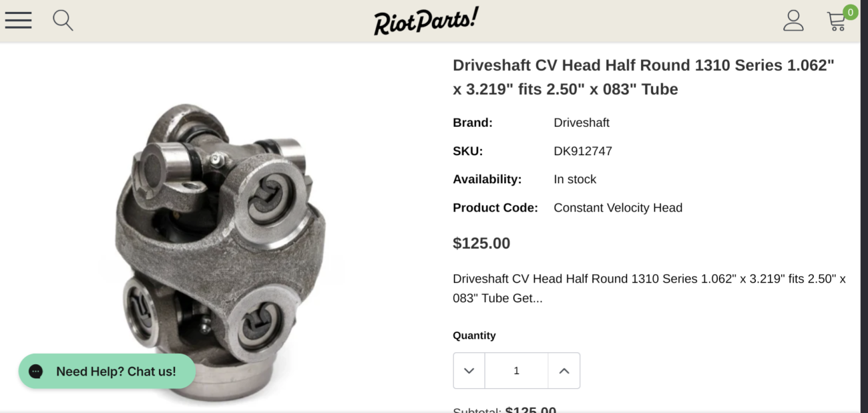The height and width of the screenshot is (413, 868).
Task: Increase quantity with the up chevron
Action: (564, 371)
